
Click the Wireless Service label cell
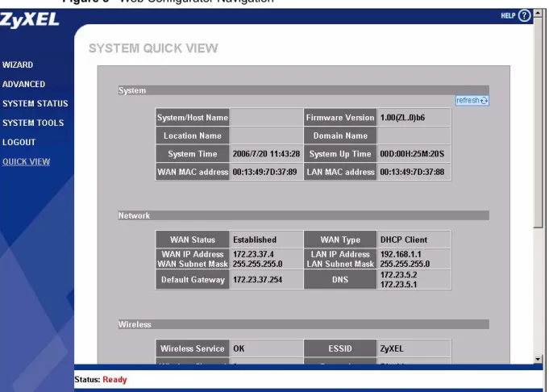click(x=193, y=348)
